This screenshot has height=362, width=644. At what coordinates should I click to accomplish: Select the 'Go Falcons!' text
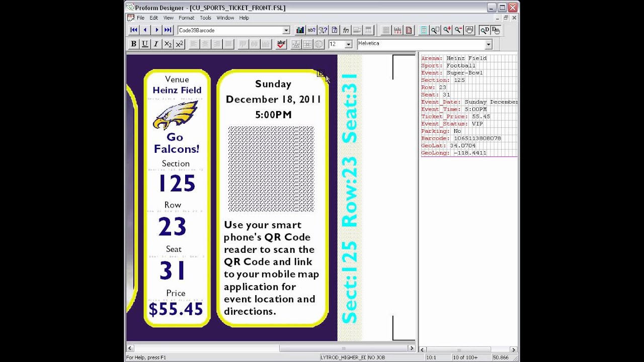(177, 143)
